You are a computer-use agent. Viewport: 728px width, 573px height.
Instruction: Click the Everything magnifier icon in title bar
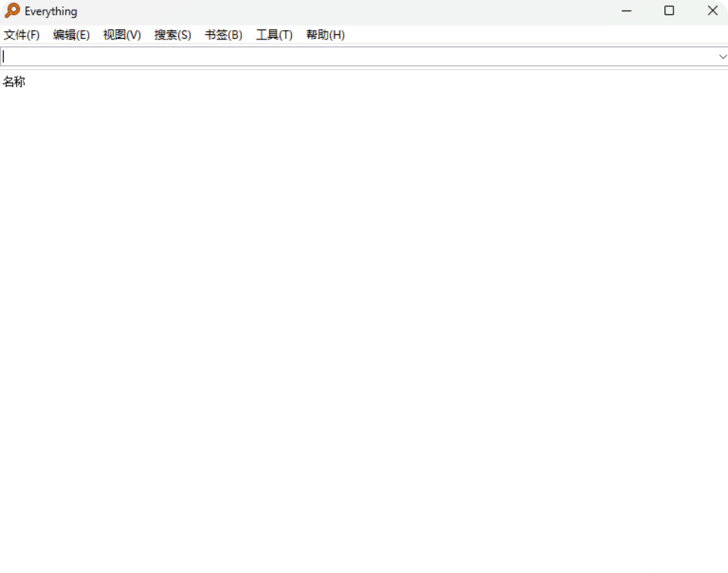(x=12, y=11)
